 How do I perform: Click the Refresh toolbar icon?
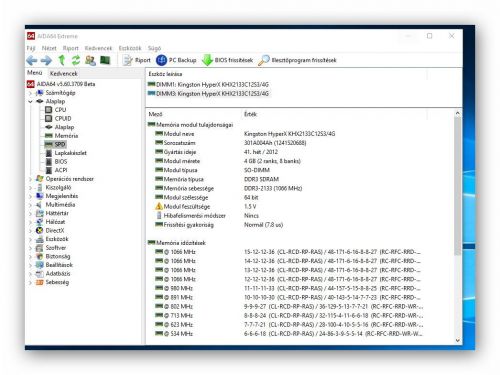pyautogui.click(x=76, y=60)
